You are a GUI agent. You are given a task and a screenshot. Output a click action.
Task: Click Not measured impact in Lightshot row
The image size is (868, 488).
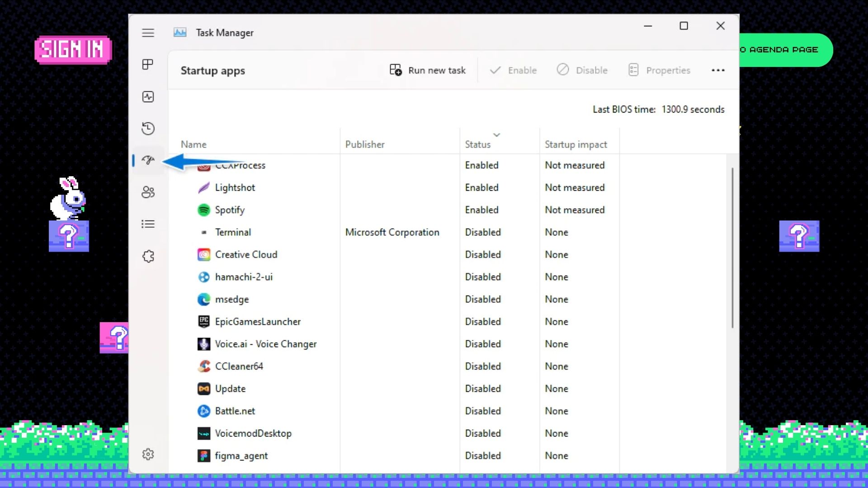click(x=575, y=188)
